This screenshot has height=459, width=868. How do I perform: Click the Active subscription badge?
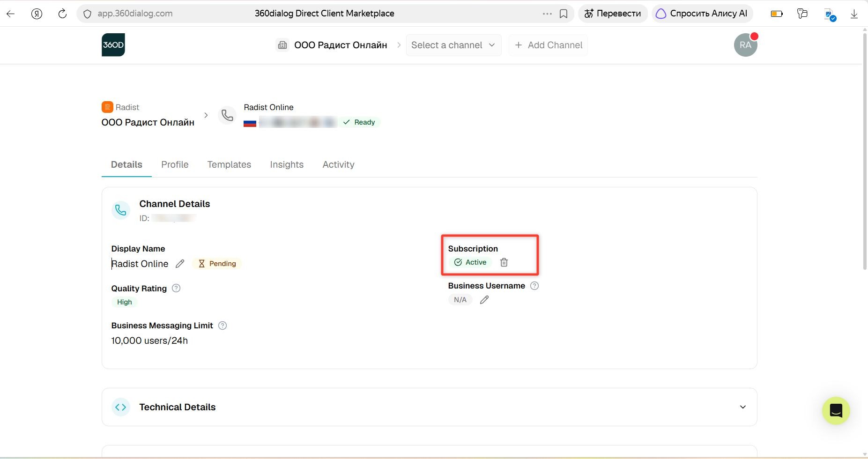pyautogui.click(x=470, y=262)
